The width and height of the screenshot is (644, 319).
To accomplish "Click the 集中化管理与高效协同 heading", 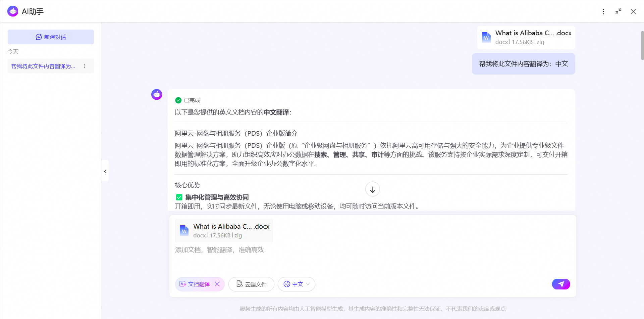I will coord(217,197).
